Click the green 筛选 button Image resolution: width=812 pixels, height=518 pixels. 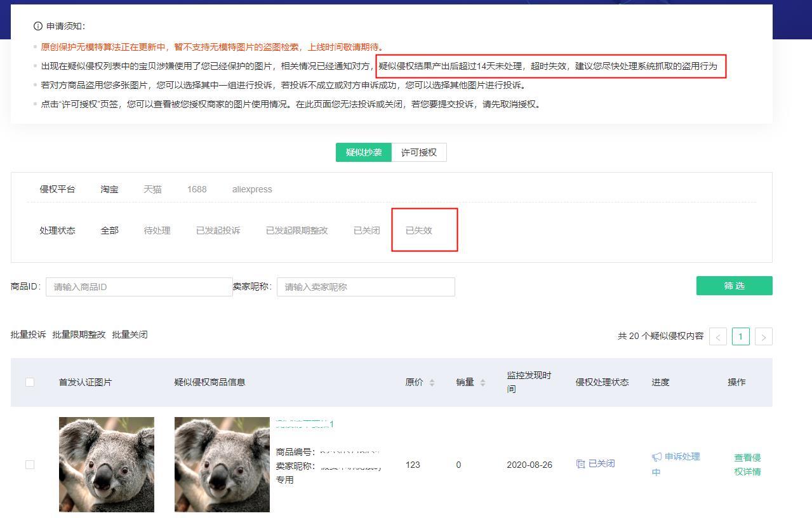tap(735, 286)
